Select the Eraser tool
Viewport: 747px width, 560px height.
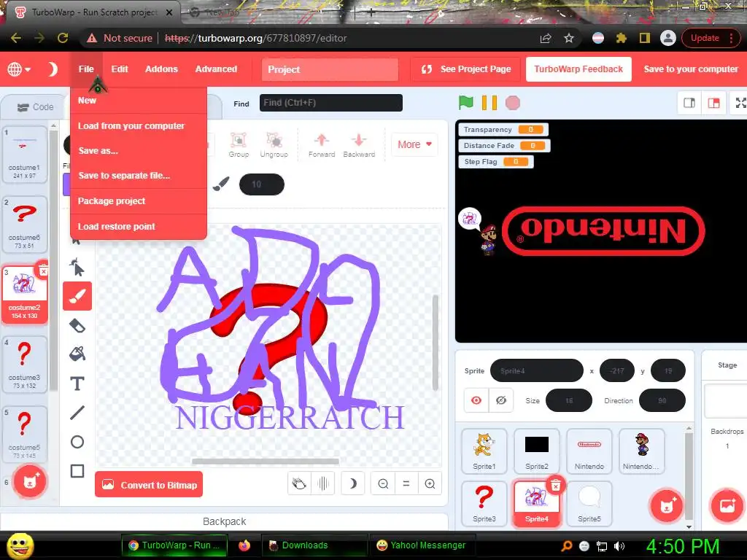[77, 326]
